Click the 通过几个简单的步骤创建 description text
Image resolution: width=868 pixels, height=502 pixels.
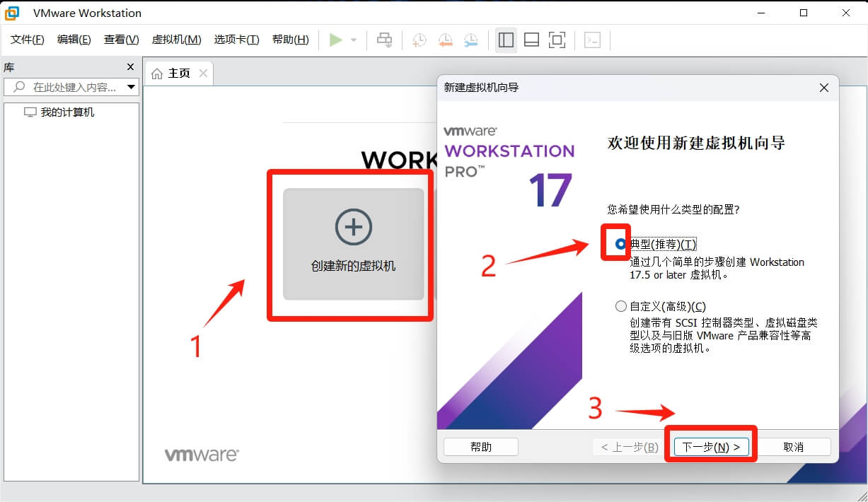(717, 268)
